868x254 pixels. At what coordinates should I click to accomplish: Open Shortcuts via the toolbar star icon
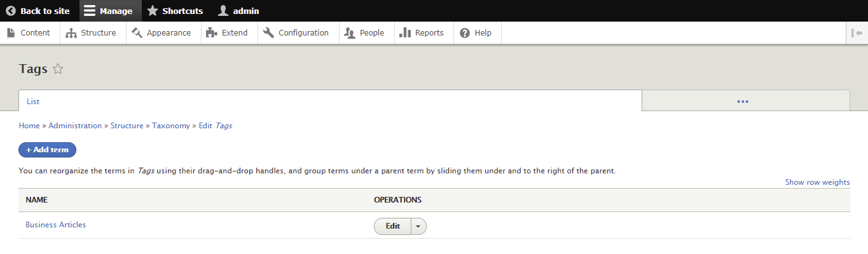coord(153,11)
